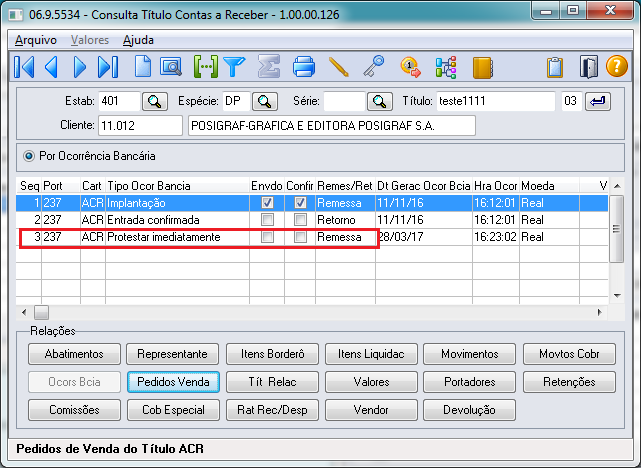Open the Ajuda menu
This screenshot has height=468, width=641.
pos(138,40)
